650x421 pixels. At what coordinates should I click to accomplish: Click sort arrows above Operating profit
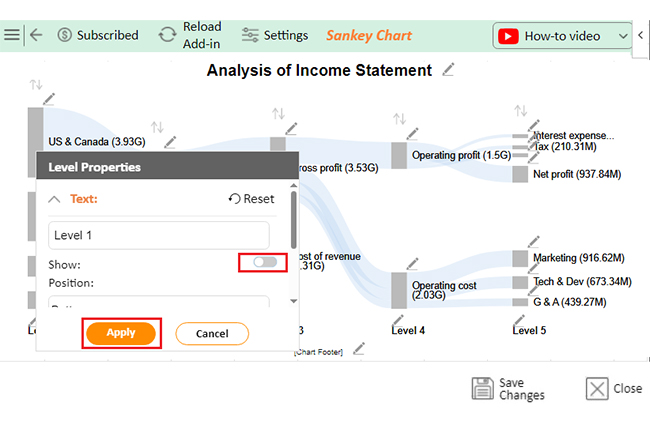tap(400, 119)
